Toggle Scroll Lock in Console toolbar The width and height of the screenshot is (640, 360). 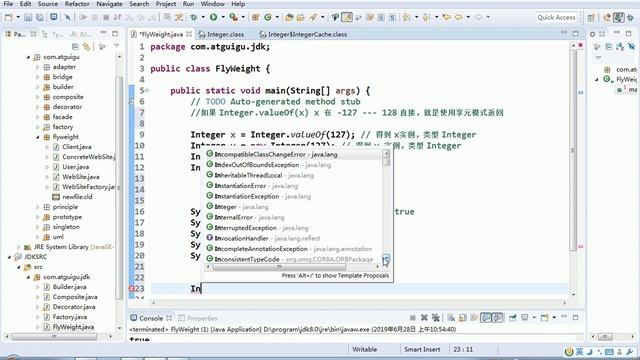pos(462,318)
